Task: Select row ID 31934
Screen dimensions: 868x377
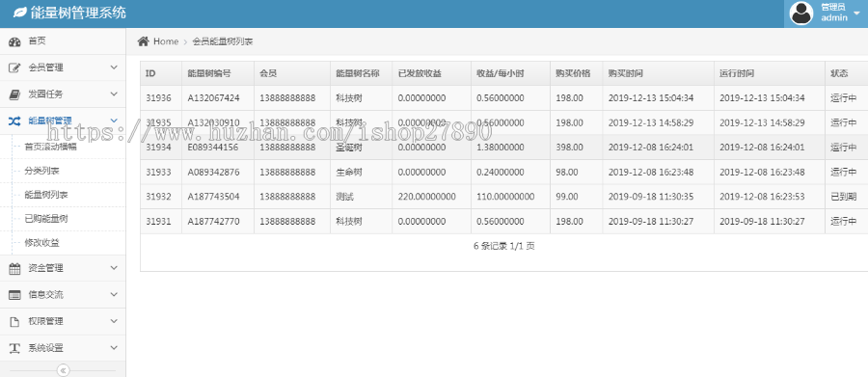Action: (x=158, y=148)
